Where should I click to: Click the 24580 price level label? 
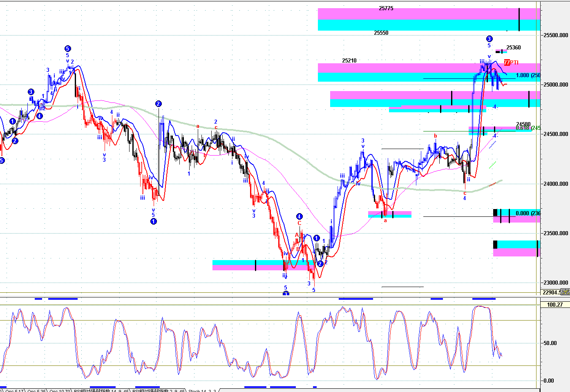tap(523, 124)
